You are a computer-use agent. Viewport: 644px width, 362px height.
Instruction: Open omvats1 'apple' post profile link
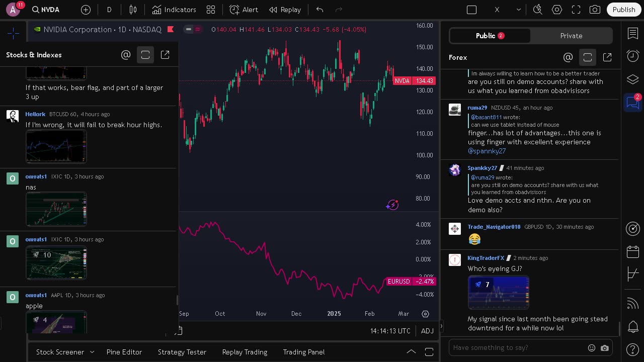(36, 295)
